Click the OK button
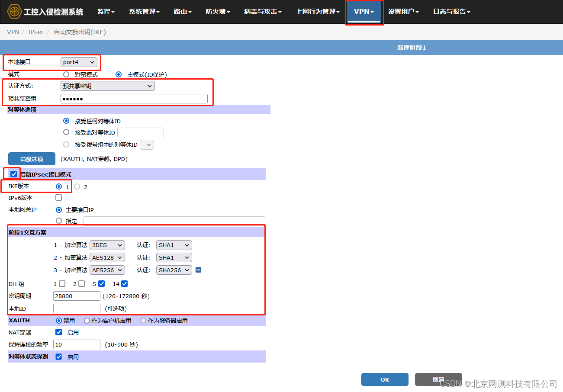Viewport: 563px width, 392px height. 385,379
